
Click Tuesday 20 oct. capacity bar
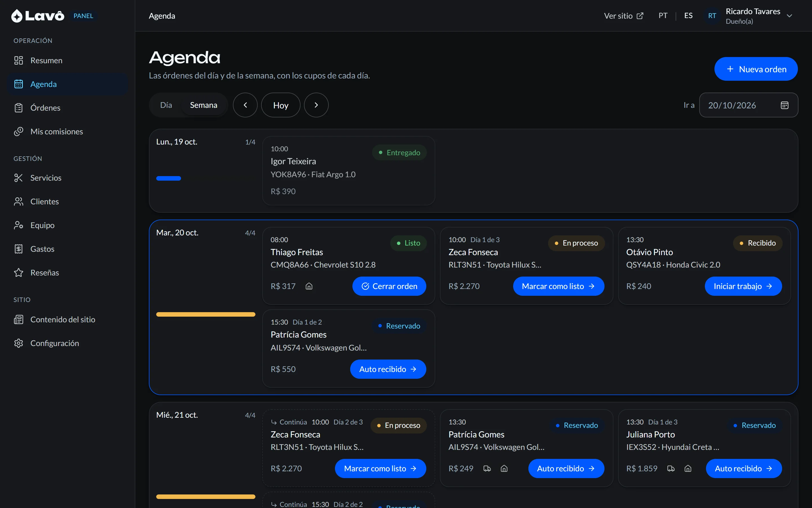click(x=206, y=314)
